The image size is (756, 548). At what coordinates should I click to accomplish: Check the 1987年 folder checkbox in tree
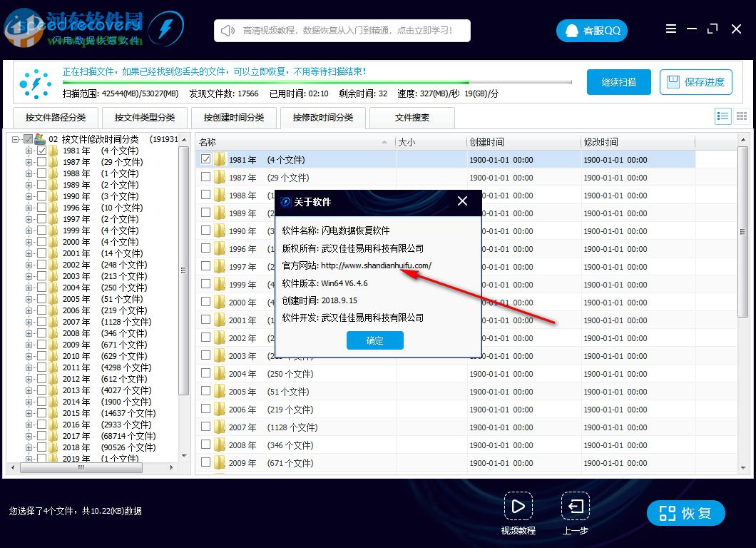[43, 161]
